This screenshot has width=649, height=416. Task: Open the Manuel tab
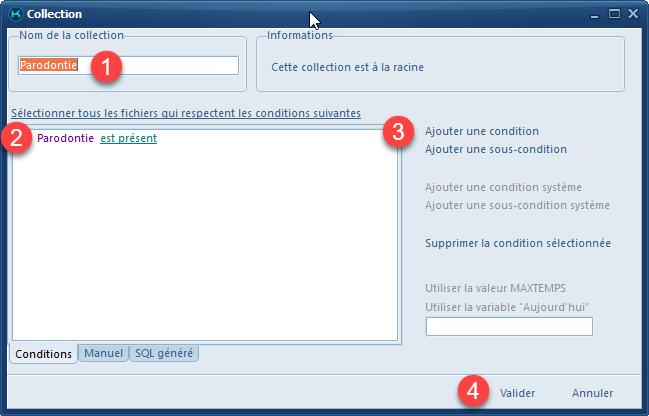point(104,353)
